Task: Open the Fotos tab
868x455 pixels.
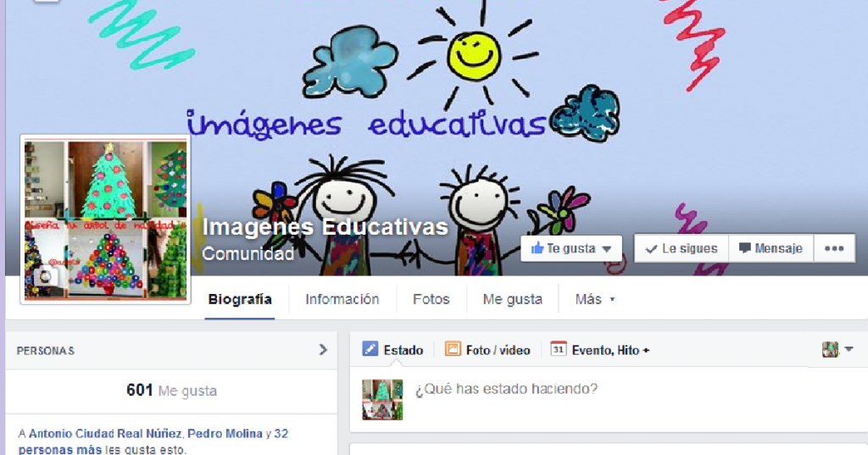Action: click(431, 299)
